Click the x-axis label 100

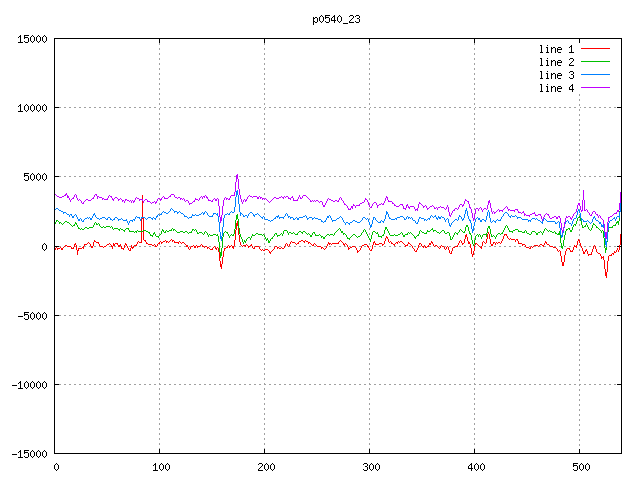pyautogui.click(x=161, y=467)
